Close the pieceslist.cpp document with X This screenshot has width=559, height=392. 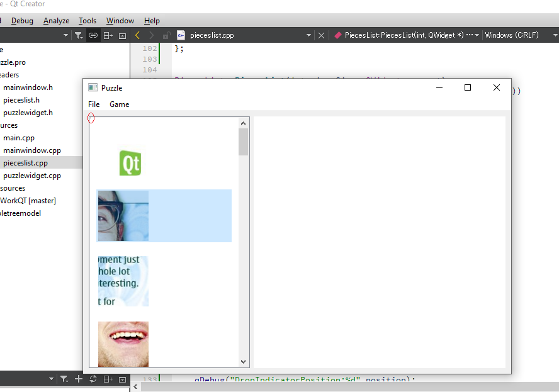tap(321, 35)
